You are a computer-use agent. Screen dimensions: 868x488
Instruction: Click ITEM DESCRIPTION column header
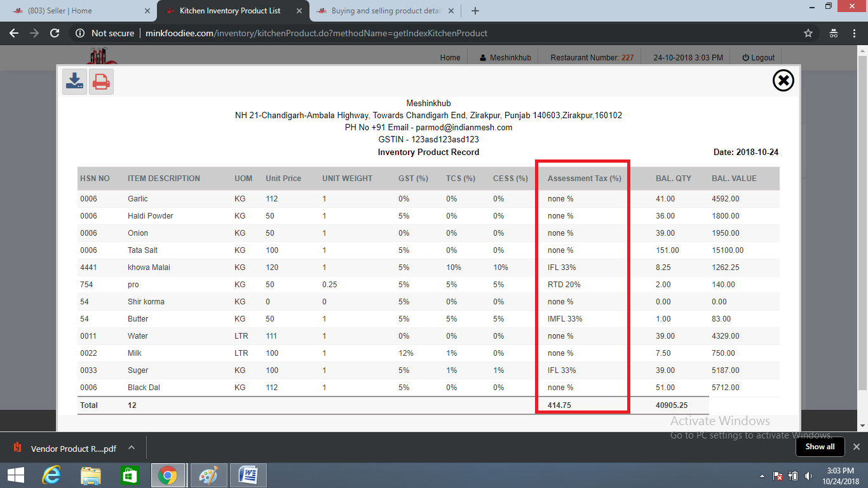click(164, 179)
